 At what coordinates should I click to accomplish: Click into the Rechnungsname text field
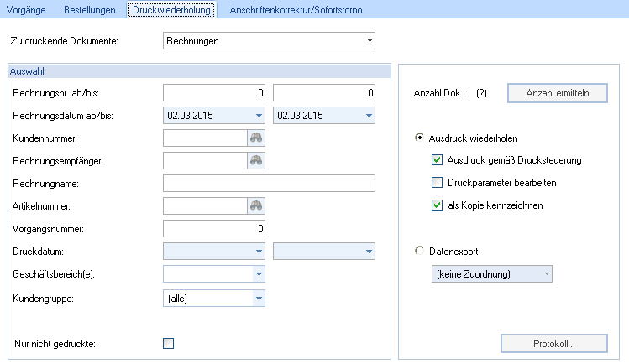pyautogui.click(x=269, y=184)
